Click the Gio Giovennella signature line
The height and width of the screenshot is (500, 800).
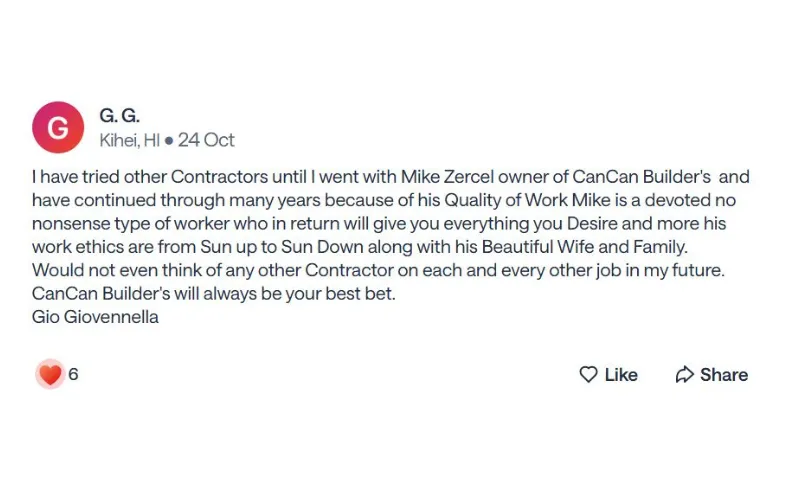[95, 317]
